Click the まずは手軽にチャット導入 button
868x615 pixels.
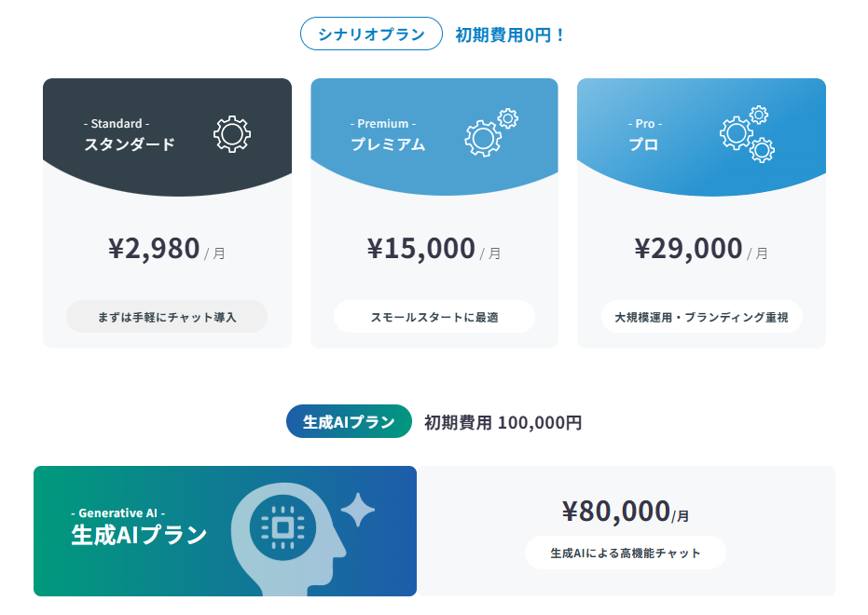click(x=167, y=317)
